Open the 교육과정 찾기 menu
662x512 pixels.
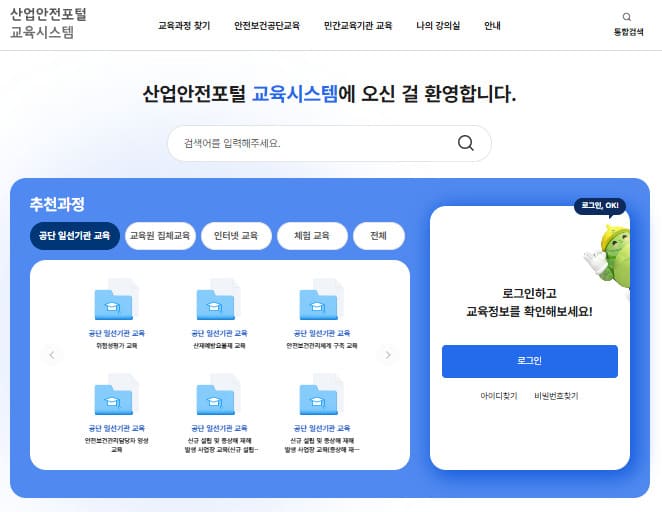[x=184, y=26]
